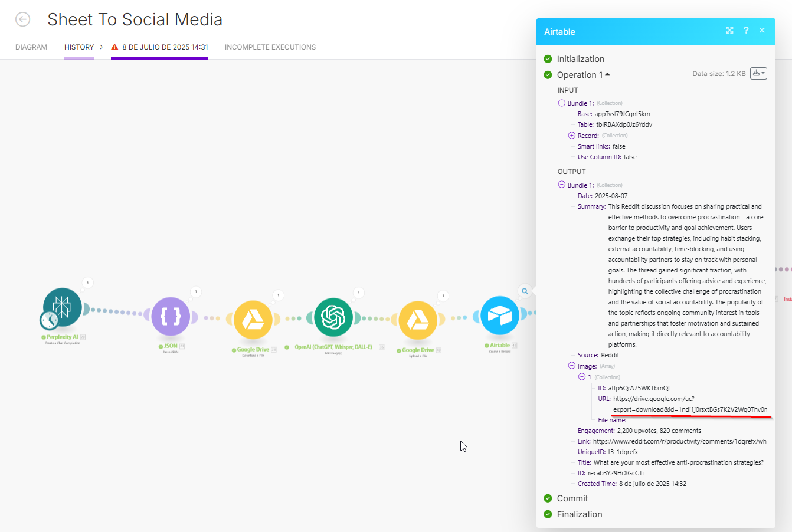Viewport: 792px width, 532px height.
Task: Click the Perplexity AI module icon
Action: coord(63,307)
